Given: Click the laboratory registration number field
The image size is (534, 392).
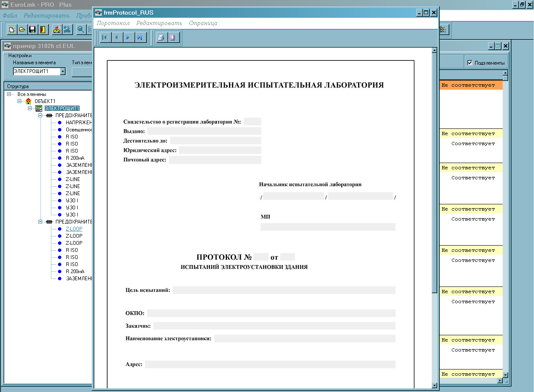Looking at the screenshot, I should (x=252, y=121).
